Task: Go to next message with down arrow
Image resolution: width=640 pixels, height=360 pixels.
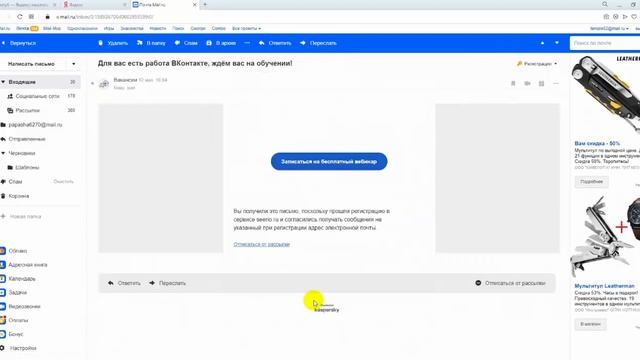Action: click(x=557, y=43)
